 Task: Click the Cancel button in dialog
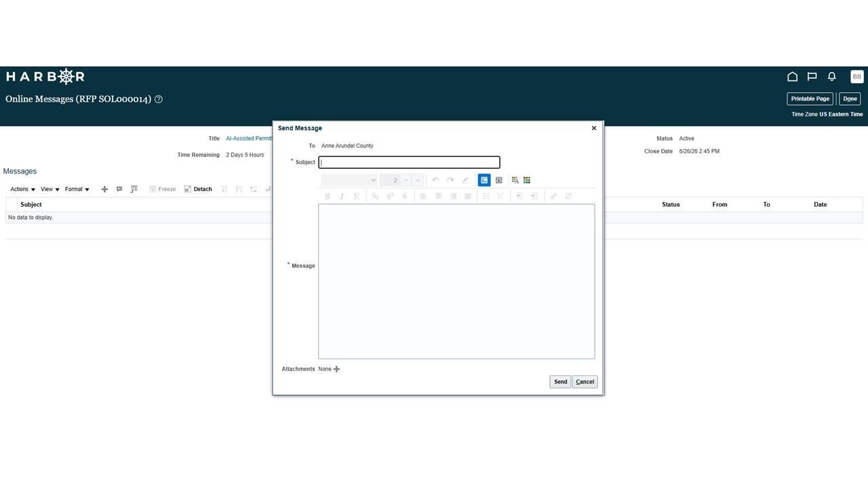tap(585, 382)
